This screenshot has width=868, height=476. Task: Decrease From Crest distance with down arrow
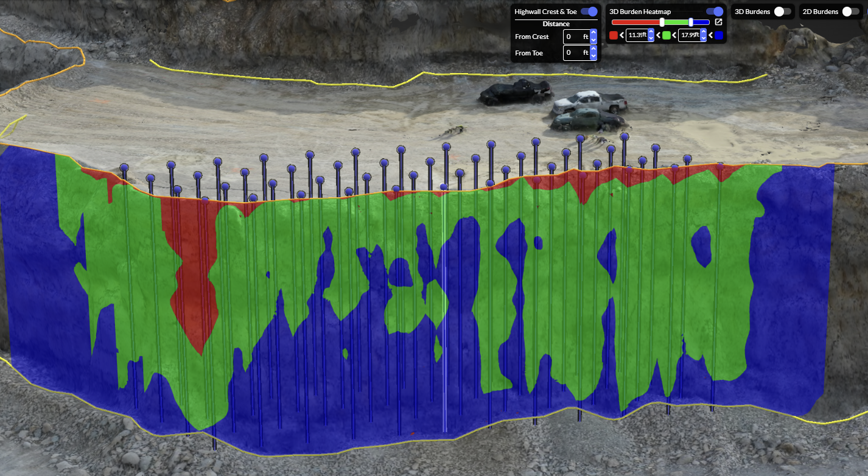click(593, 40)
